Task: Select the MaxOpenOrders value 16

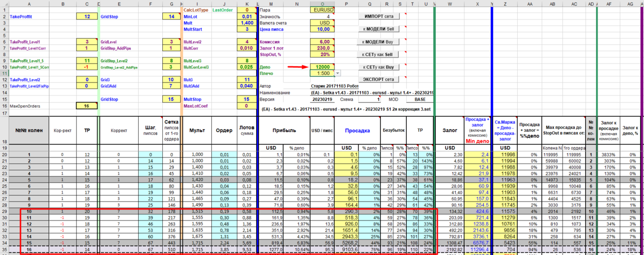Action: 87,105
